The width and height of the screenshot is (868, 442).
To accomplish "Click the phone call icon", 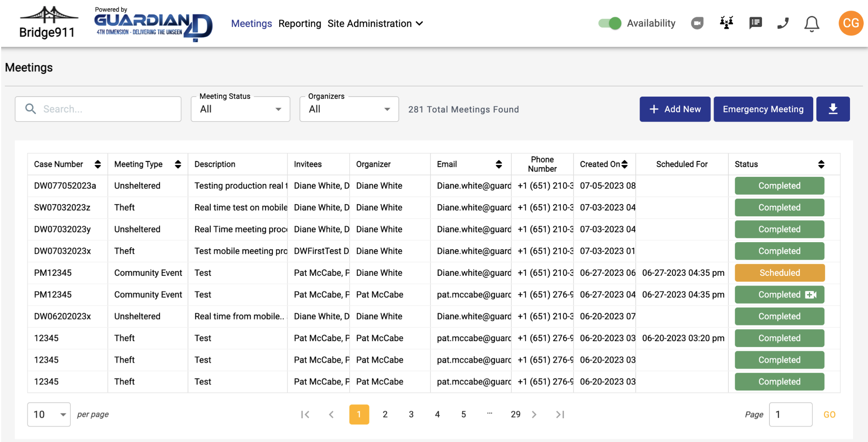I will tap(783, 23).
